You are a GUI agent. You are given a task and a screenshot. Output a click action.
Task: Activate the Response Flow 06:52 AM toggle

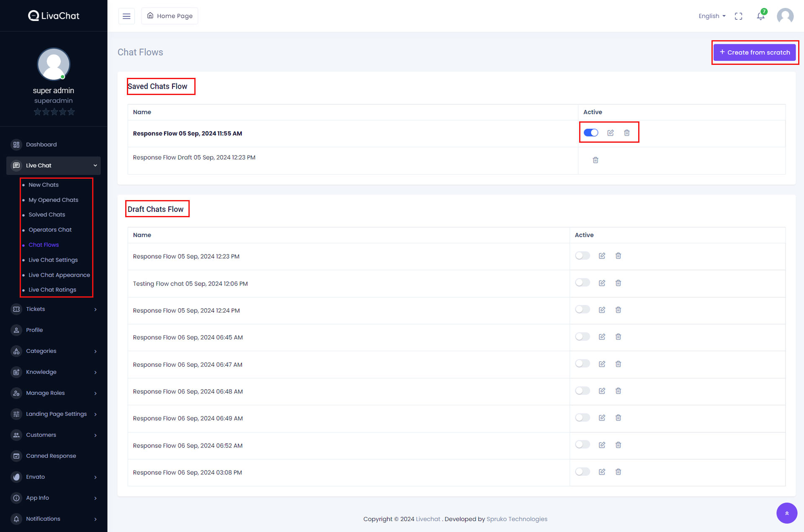click(x=582, y=445)
